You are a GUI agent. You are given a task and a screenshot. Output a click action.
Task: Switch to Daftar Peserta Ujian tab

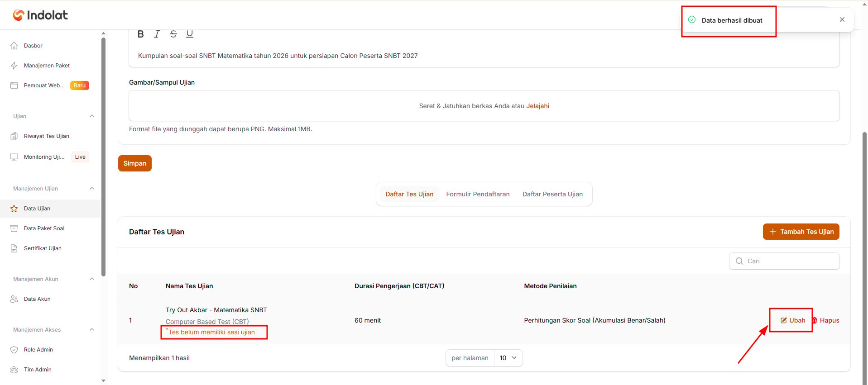coord(552,194)
